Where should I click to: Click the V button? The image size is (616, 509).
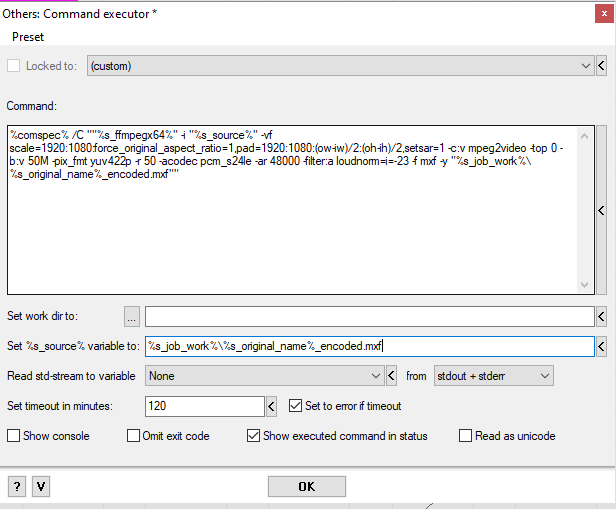click(x=41, y=487)
